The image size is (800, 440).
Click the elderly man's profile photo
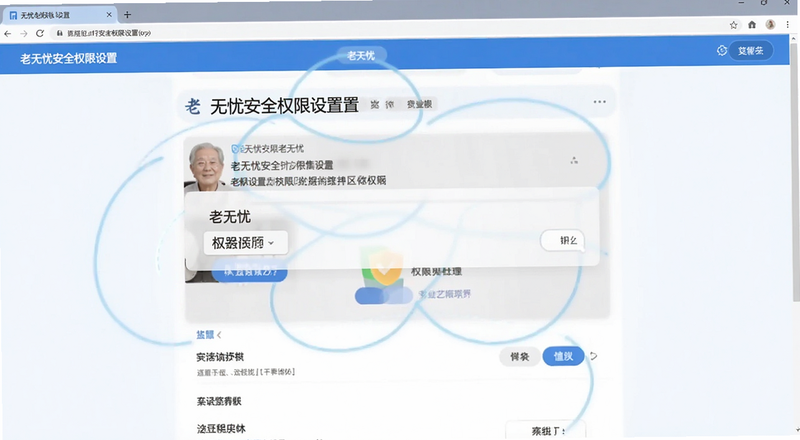tap(206, 166)
